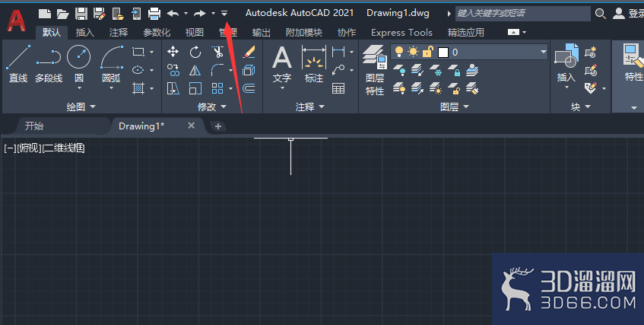The height and width of the screenshot is (325, 644).
Task: Open the 开始 start file tab
Action: click(33, 126)
